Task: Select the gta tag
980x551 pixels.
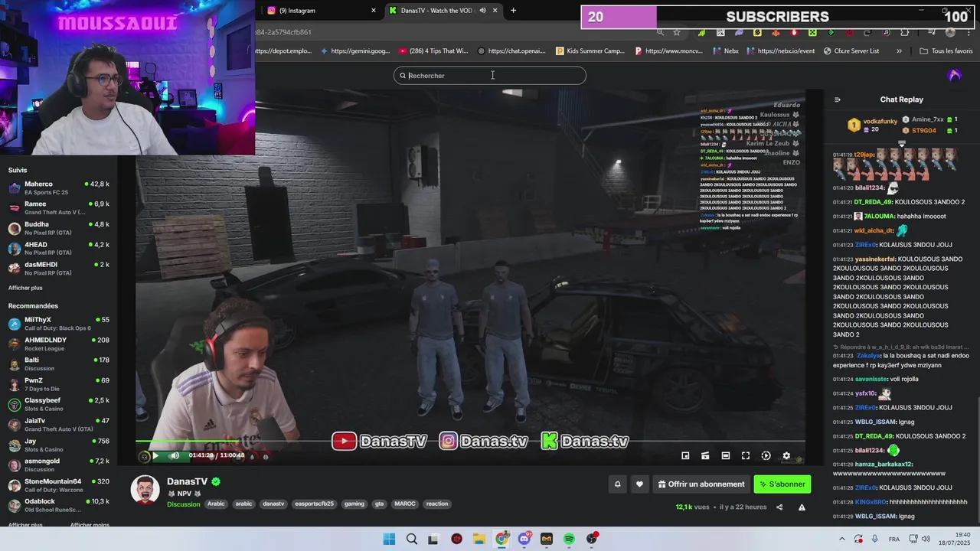Action: (379, 504)
